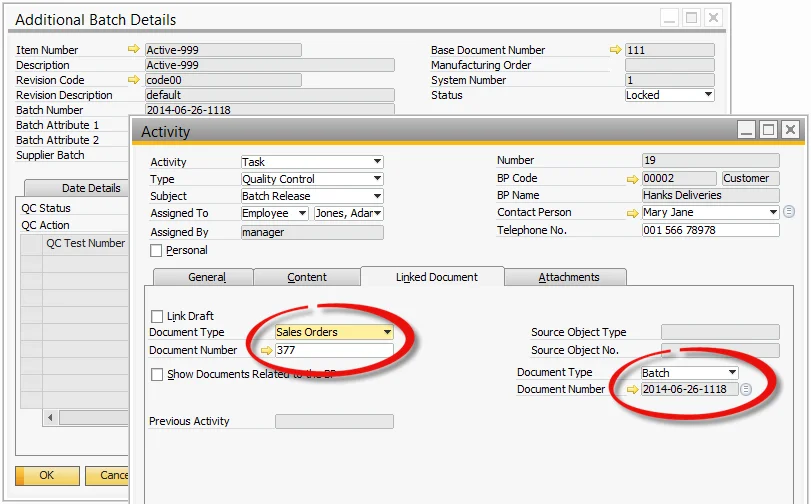Image resolution: width=811 pixels, height=504 pixels.
Task: Minimize the Additional Batch Details window
Action: pyautogui.click(x=669, y=18)
